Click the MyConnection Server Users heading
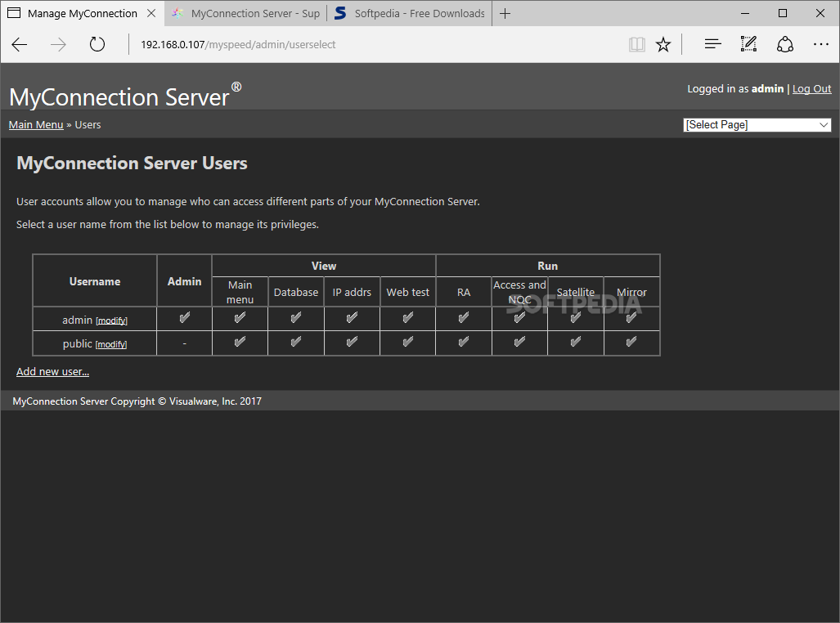 click(132, 163)
